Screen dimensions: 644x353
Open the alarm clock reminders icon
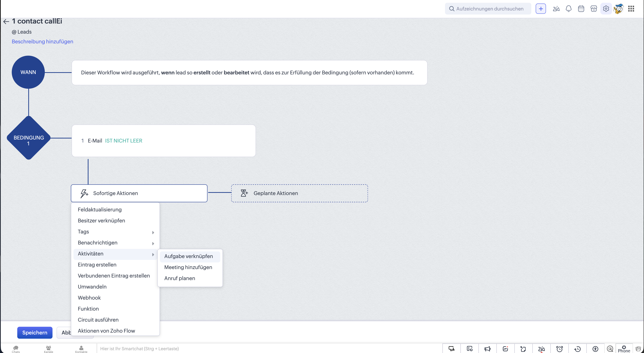click(x=560, y=348)
